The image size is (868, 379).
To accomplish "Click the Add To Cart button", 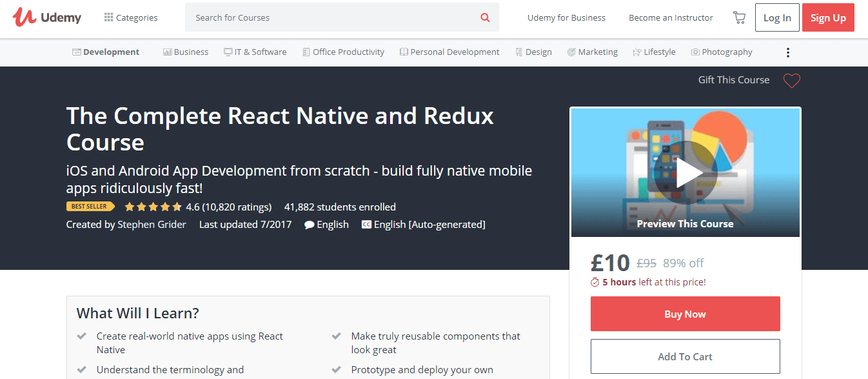I will 685,356.
